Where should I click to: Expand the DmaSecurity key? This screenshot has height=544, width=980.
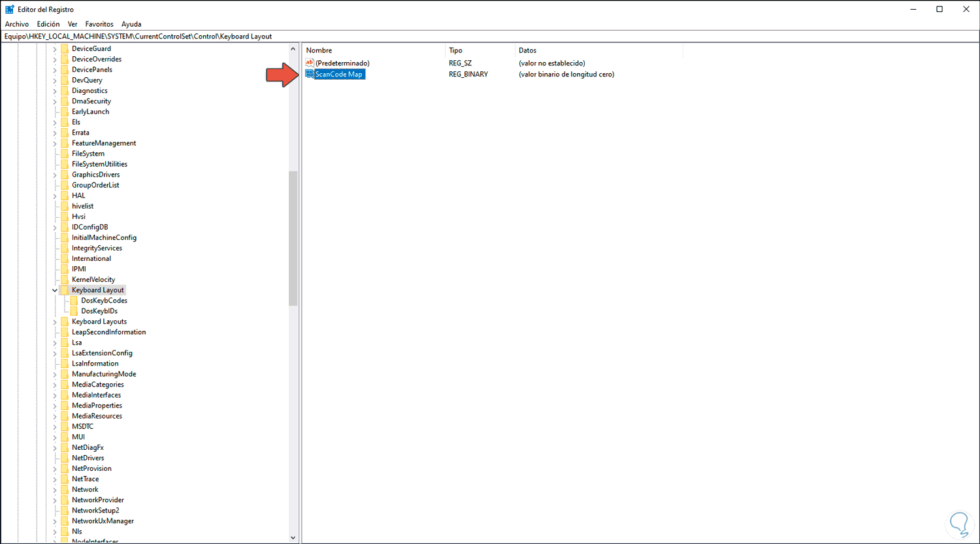point(55,101)
